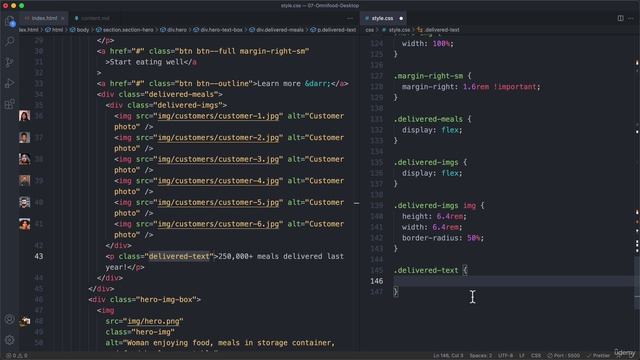The height and width of the screenshot is (360, 640).
Task: Follow the img/hero.png link
Action: [x=153, y=321]
